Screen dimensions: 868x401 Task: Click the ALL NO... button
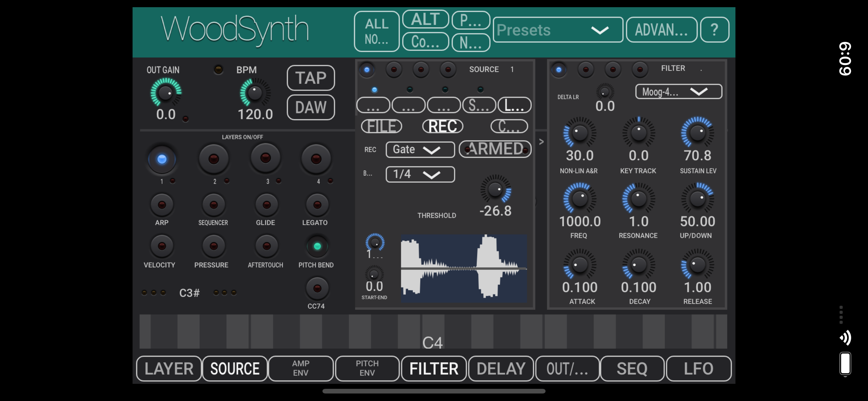pos(377,31)
